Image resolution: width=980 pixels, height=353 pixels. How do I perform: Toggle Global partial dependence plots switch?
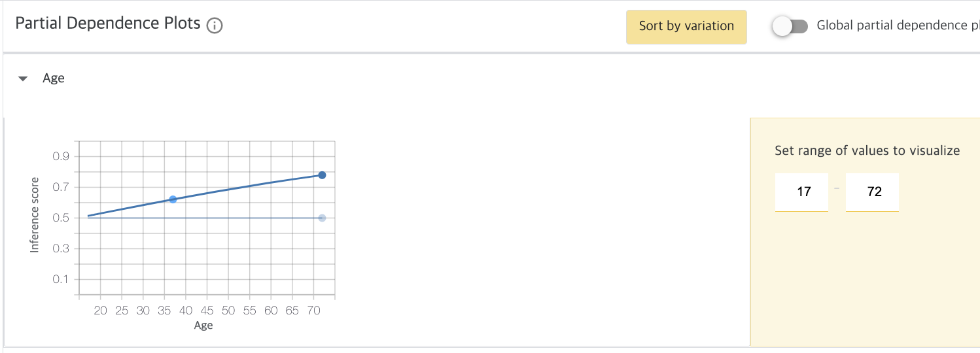(790, 26)
